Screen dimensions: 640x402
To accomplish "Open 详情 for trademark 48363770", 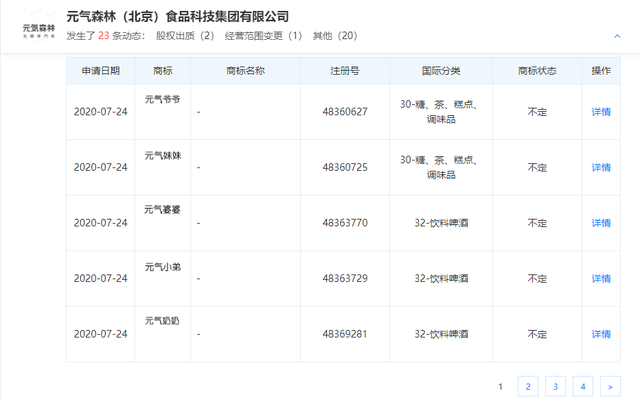I will click(601, 223).
